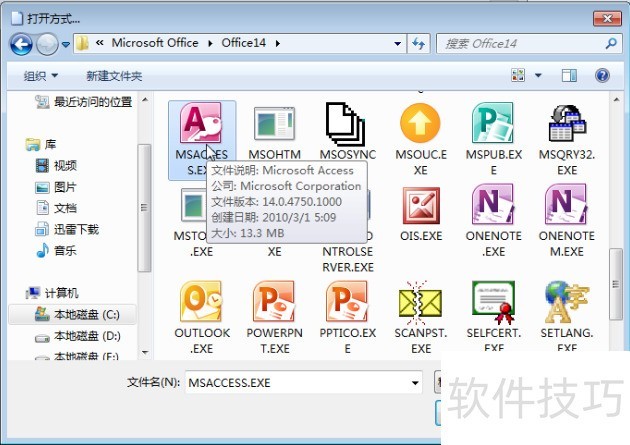The image size is (630, 445).
Task: Select the ONENOTE.EXE icon
Action: coord(493,204)
